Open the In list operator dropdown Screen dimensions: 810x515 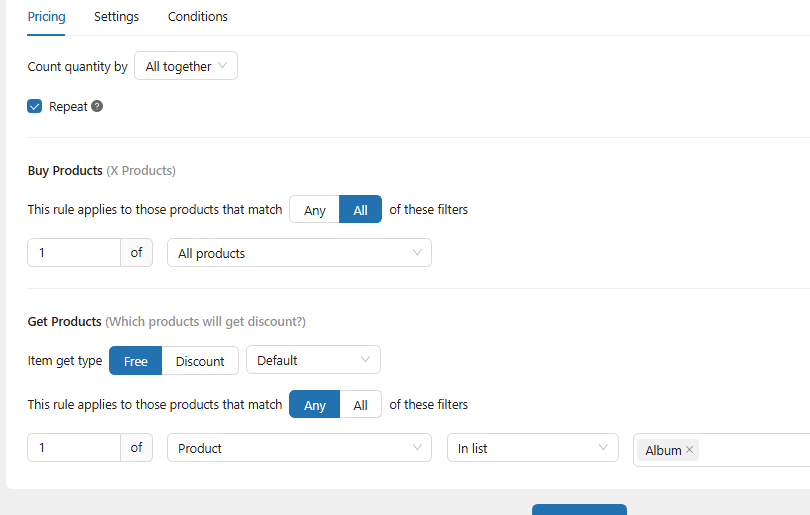(533, 447)
